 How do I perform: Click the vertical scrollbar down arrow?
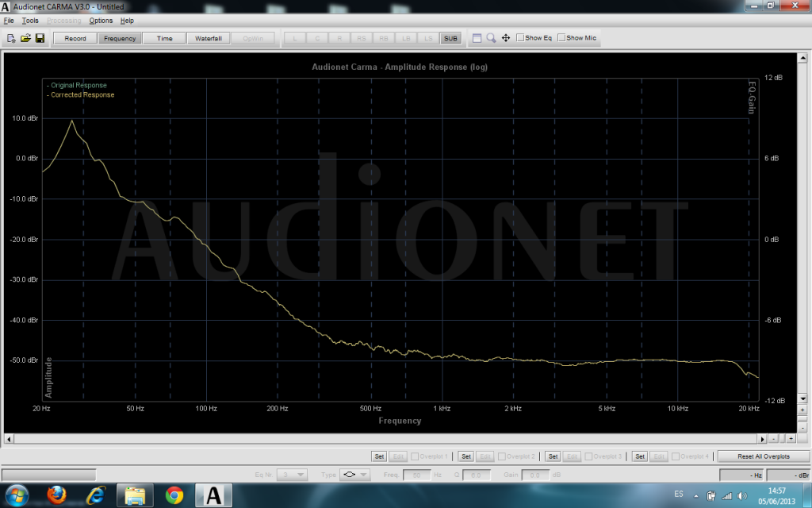803,398
